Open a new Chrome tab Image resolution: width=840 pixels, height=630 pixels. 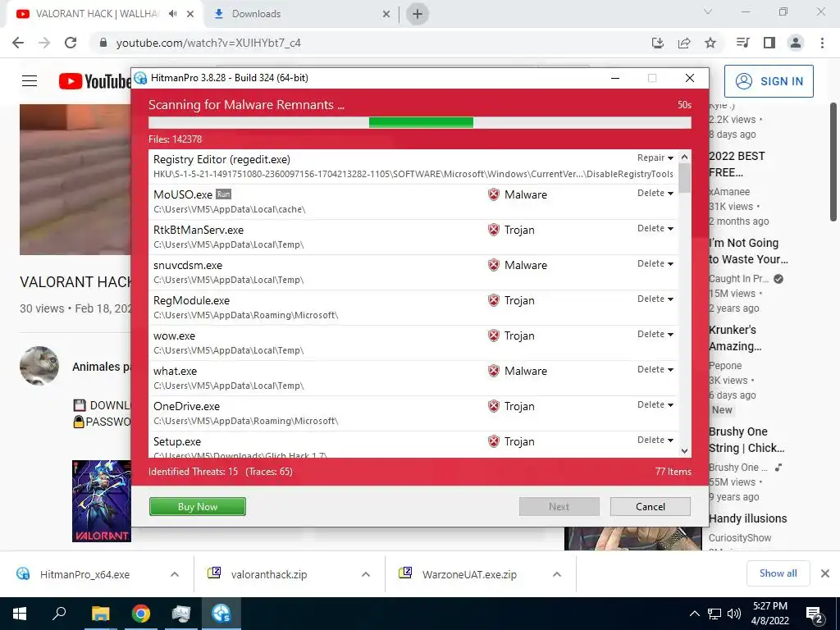(x=418, y=14)
